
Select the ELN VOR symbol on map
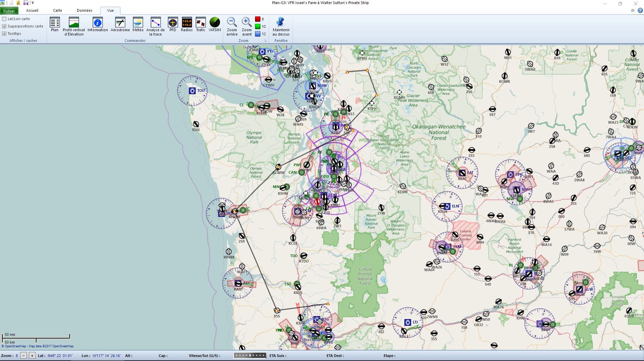pyautogui.click(x=447, y=206)
